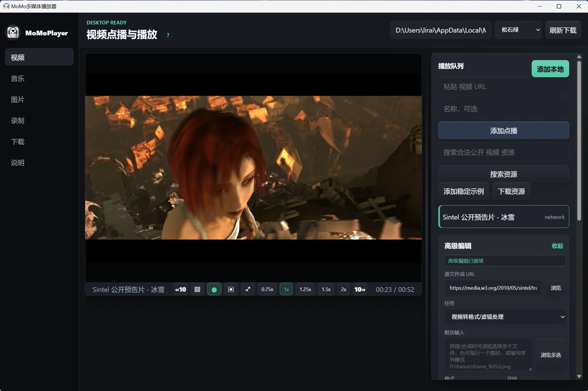Focus the 粘贴 视频 URL field
588x391 pixels.
coord(503,87)
